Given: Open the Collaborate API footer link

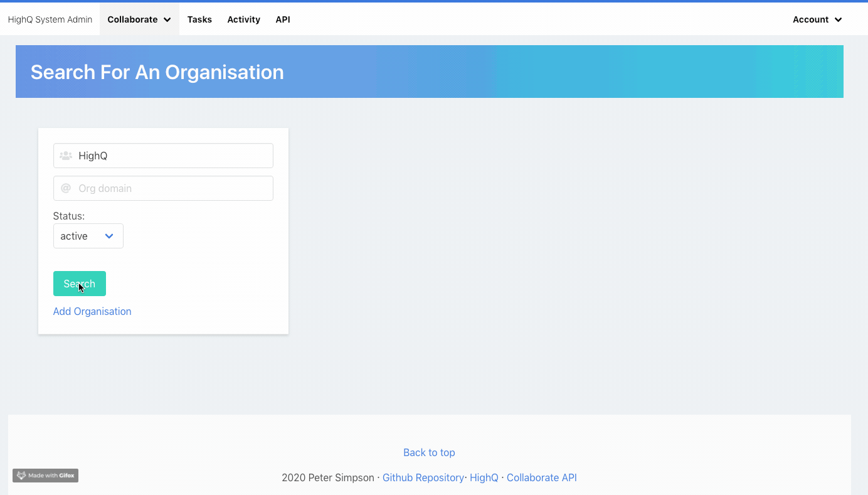Looking at the screenshot, I should click(541, 477).
